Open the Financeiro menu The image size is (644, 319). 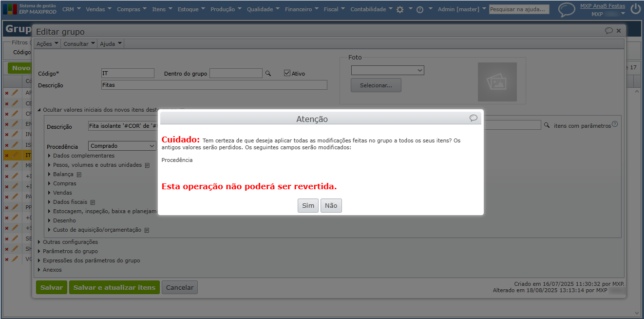pyautogui.click(x=302, y=9)
